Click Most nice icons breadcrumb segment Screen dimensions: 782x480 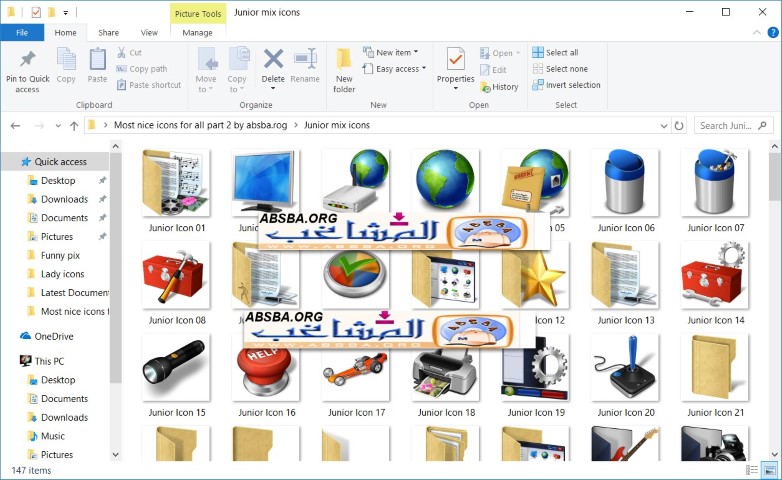click(x=200, y=125)
